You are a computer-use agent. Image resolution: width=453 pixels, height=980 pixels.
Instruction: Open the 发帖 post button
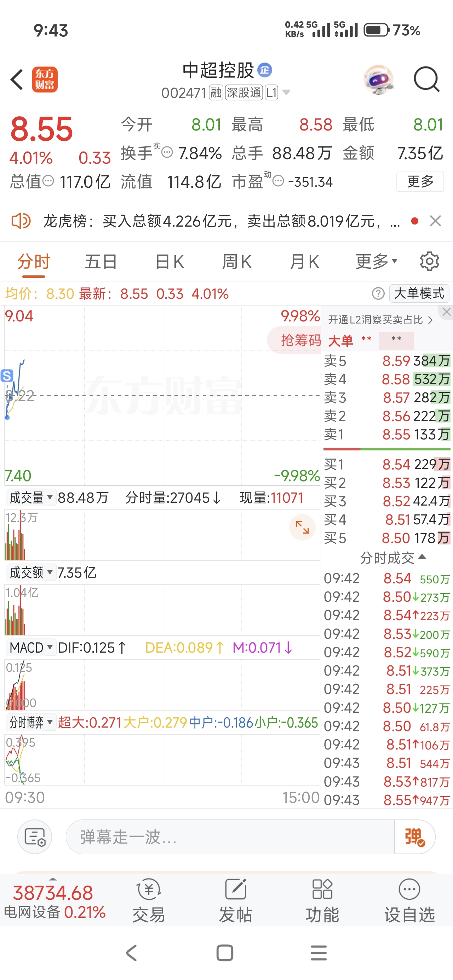235,901
